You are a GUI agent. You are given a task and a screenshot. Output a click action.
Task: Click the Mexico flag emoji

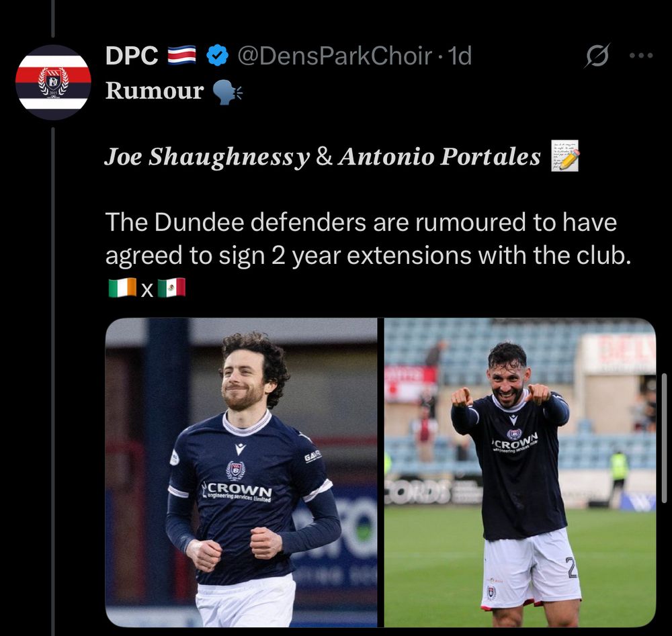click(x=171, y=288)
